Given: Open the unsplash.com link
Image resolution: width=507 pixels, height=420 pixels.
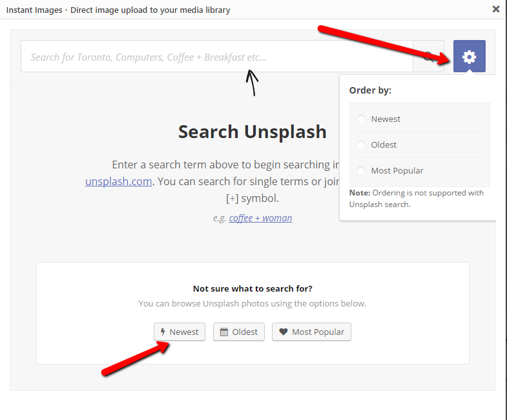Looking at the screenshot, I should [x=119, y=181].
